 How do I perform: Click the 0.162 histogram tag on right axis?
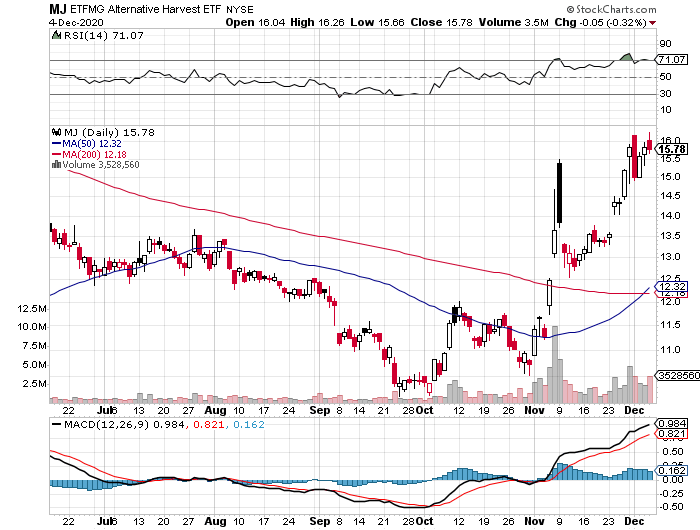pos(672,471)
